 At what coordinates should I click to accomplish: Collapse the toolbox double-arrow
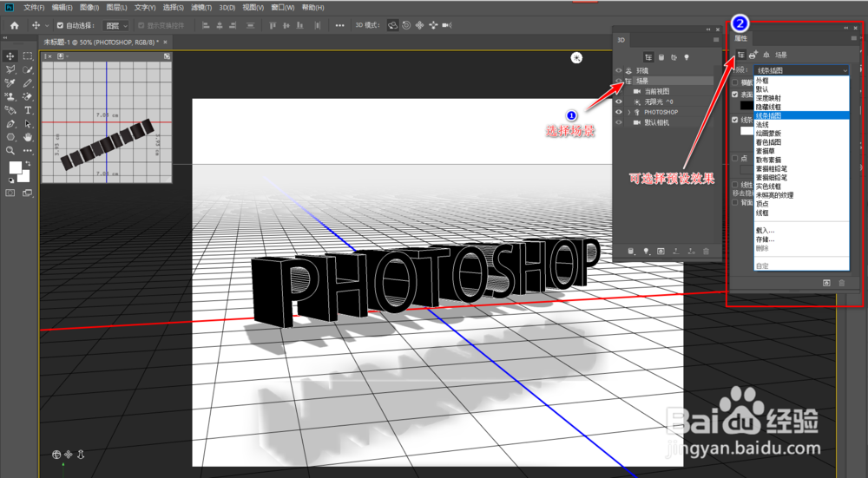pos(5,37)
